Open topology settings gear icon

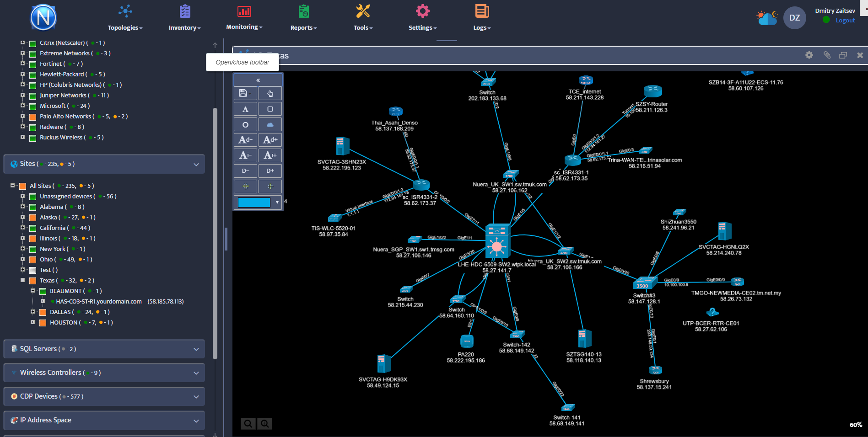(x=809, y=55)
